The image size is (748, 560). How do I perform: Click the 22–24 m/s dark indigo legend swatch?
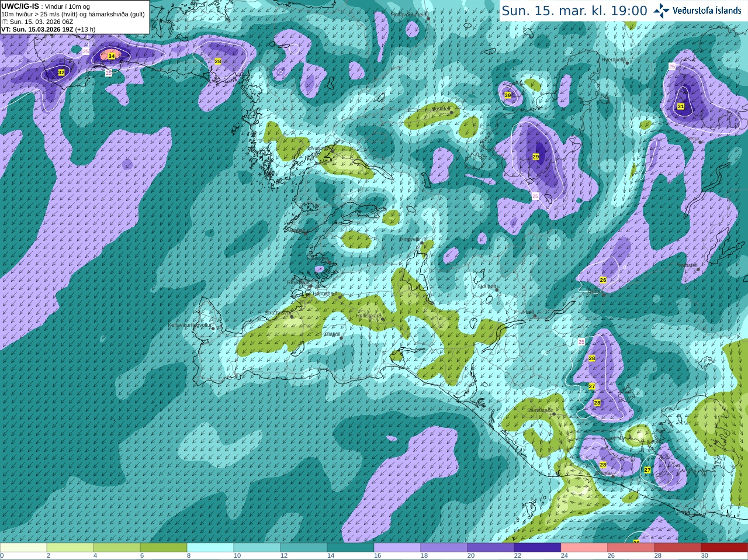pyautogui.click(x=538, y=548)
